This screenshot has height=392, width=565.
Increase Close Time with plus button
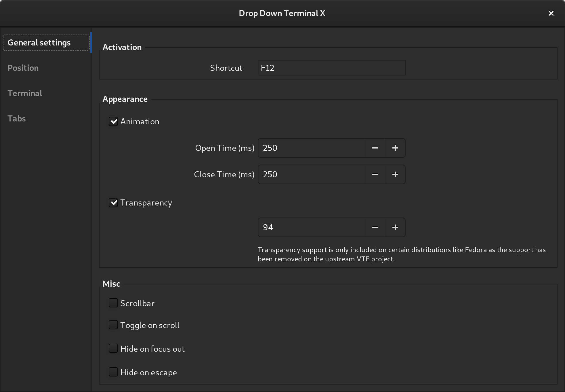click(x=395, y=174)
